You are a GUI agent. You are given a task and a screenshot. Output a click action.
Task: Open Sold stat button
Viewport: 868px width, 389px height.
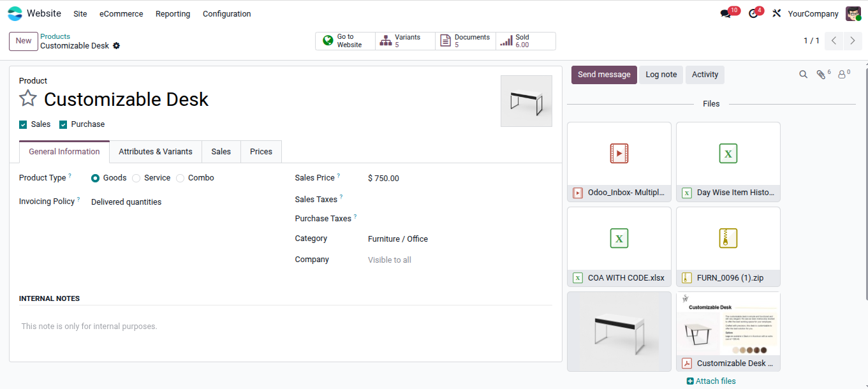(526, 41)
